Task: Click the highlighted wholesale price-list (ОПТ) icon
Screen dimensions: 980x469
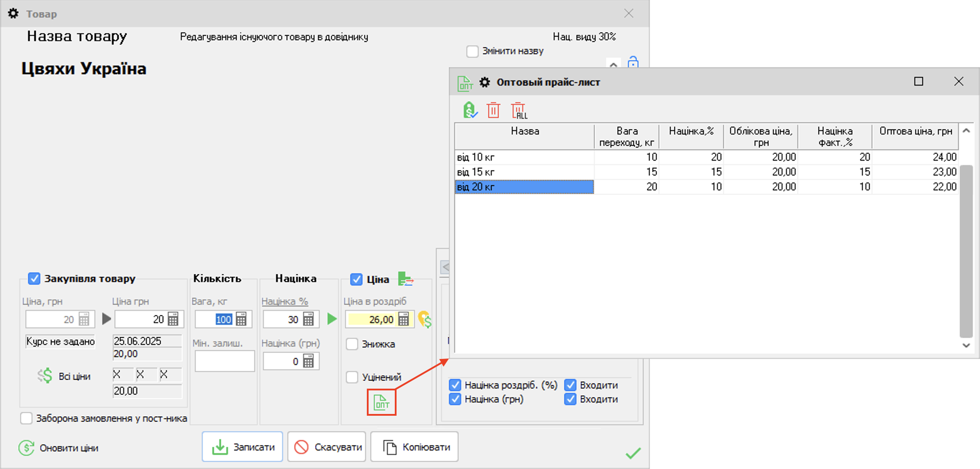Action: 381,402
